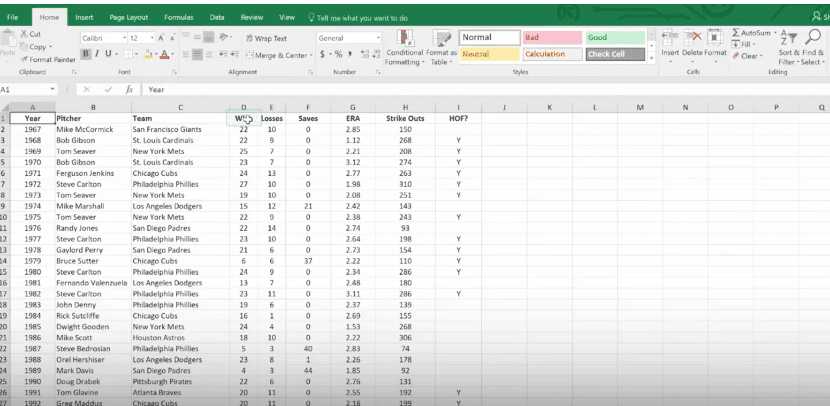Expand the Name Box dropdown arrow
830x406 pixels.
52,89
